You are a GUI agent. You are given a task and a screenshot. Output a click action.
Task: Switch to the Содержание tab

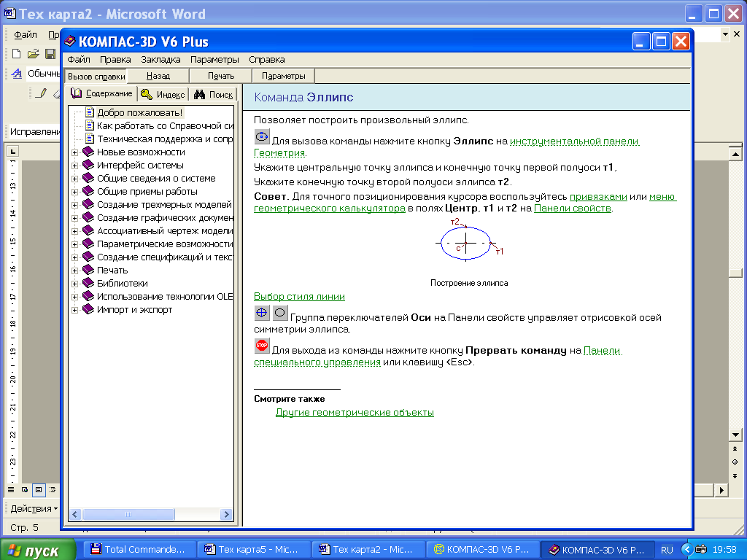(101, 93)
